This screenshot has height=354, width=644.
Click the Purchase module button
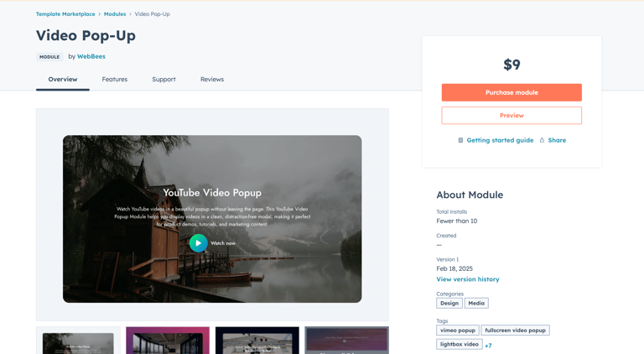click(512, 92)
